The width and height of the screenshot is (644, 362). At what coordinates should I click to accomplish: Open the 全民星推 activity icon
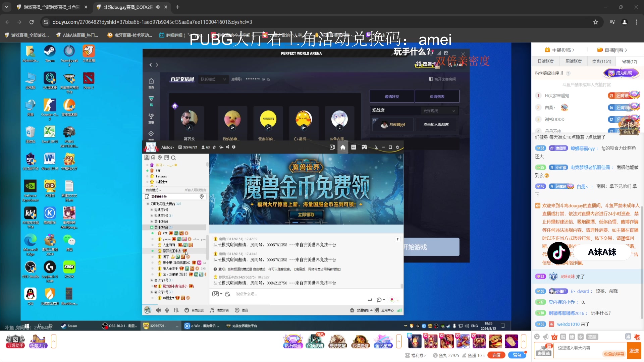pos(383,342)
